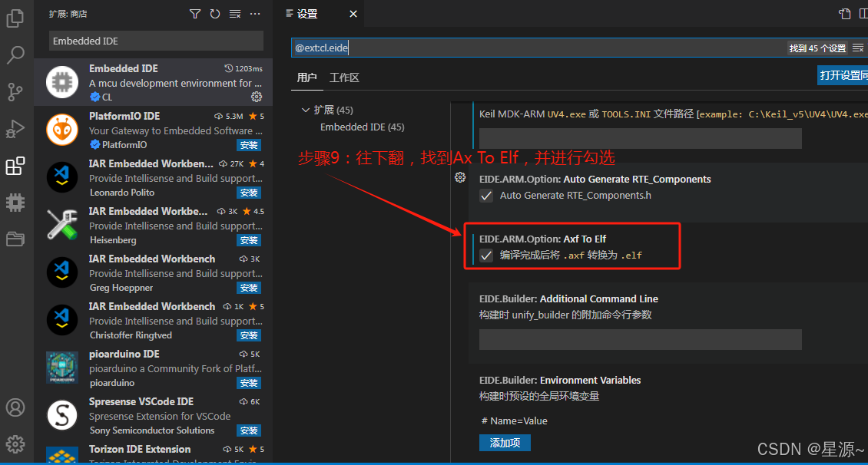Install IAR Embedded Workbench by Christoffer Ringtved
The image size is (868, 465).
(x=249, y=335)
